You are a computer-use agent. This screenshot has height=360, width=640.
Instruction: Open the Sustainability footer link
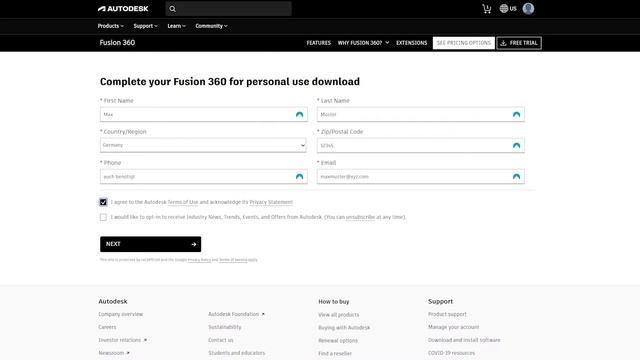point(225,327)
